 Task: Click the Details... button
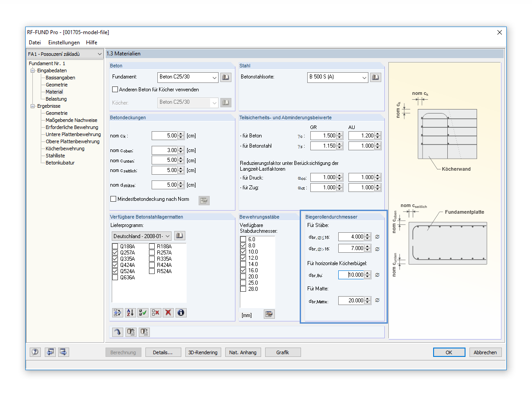pyautogui.click(x=163, y=352)
